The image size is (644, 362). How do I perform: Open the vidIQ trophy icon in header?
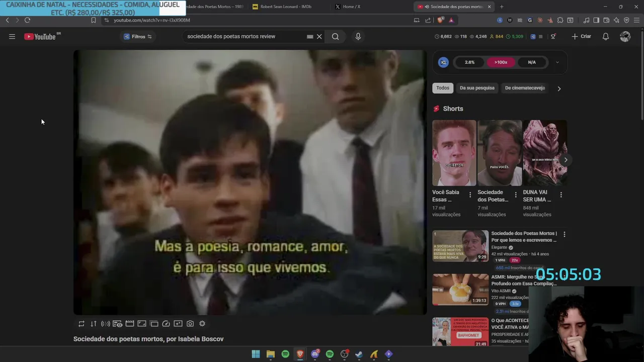coord(553,36)
